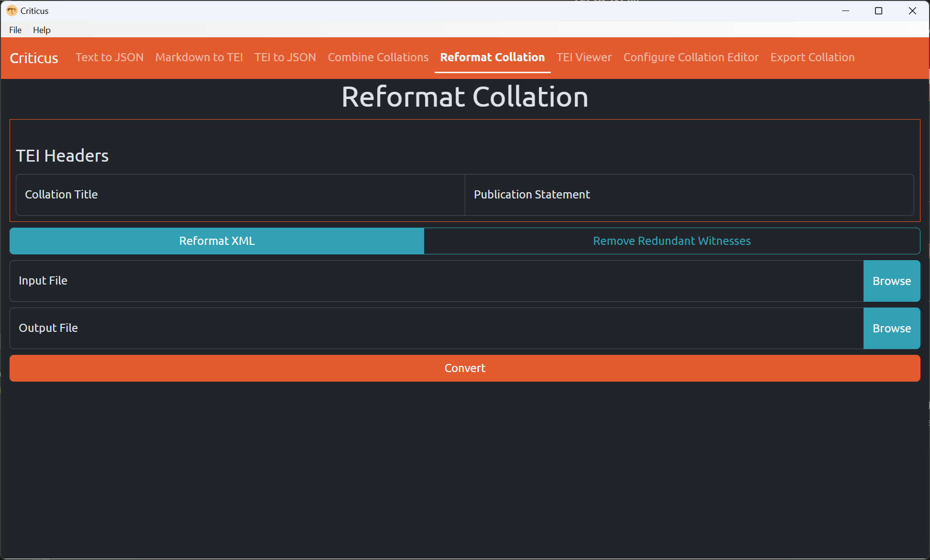Select Remove Redundant Witnesses mode

pos(672,241)
